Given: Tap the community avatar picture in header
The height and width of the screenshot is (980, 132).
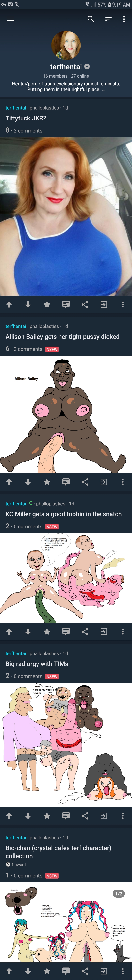Looking at the screenshot, I should (66, 45).
